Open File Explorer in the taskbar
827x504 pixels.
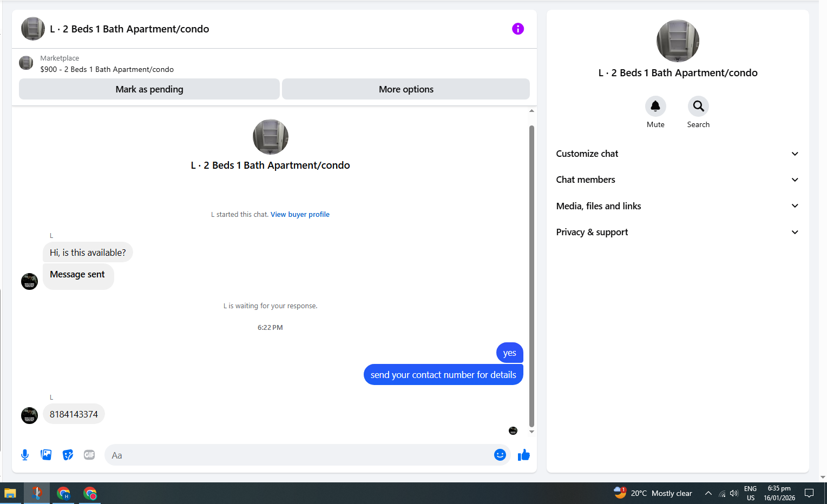click(10, 493)
